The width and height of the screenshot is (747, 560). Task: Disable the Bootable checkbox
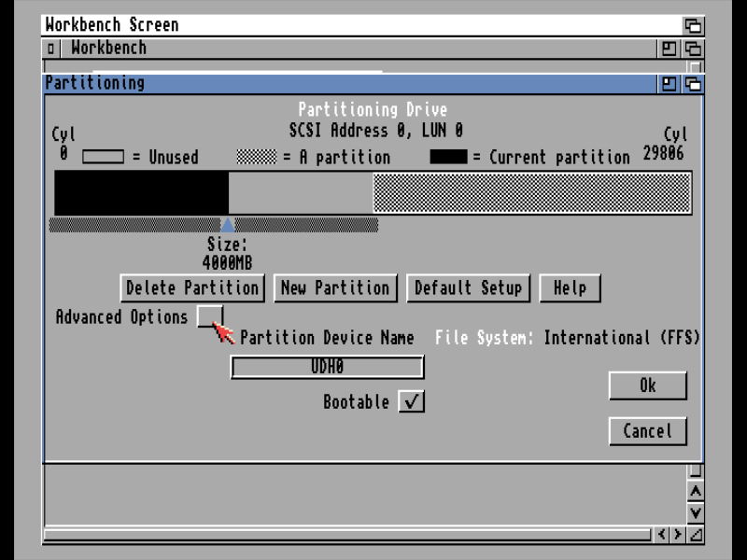(411, 401)
